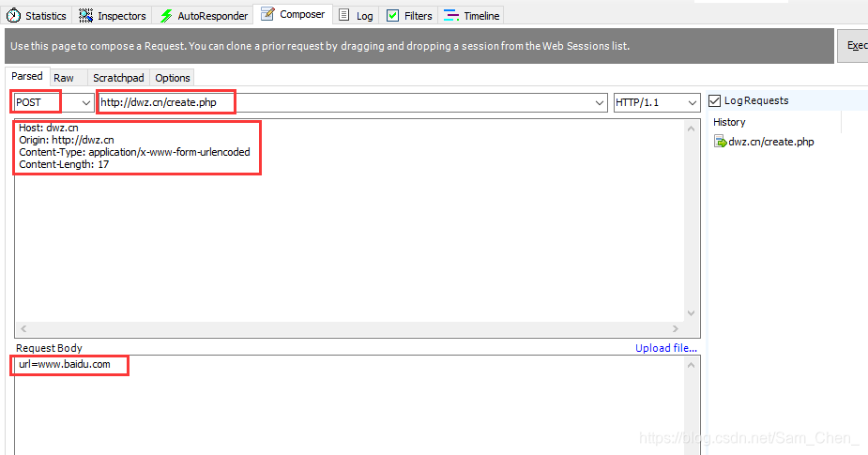868x455 pixels.
Task: Switch to the AutoResponder tab
Action: click(205, 16)
